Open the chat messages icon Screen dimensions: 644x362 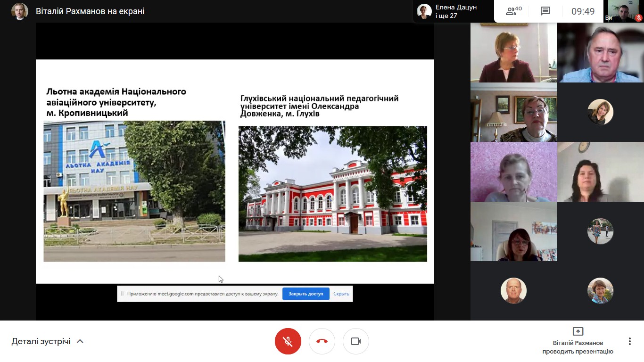click(x=545, y=11)
